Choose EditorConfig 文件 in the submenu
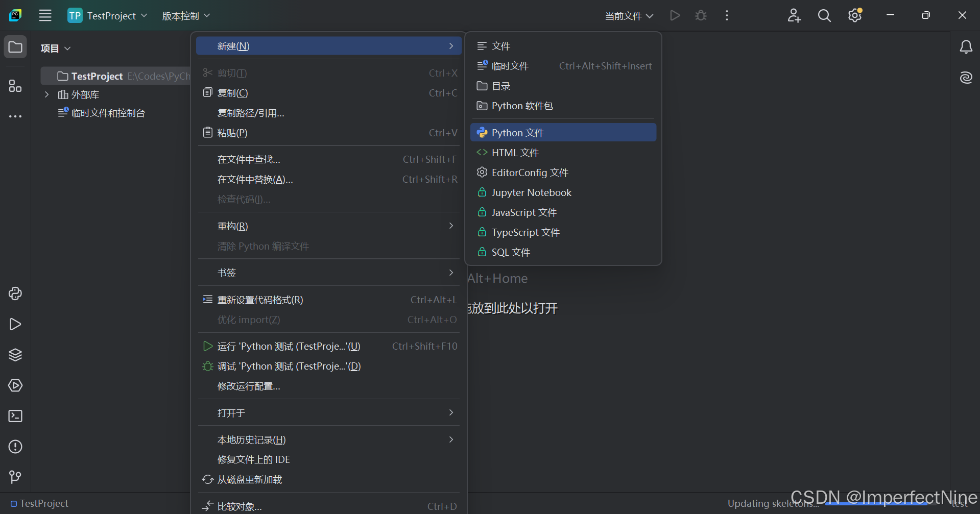 (x=563, y=173)
